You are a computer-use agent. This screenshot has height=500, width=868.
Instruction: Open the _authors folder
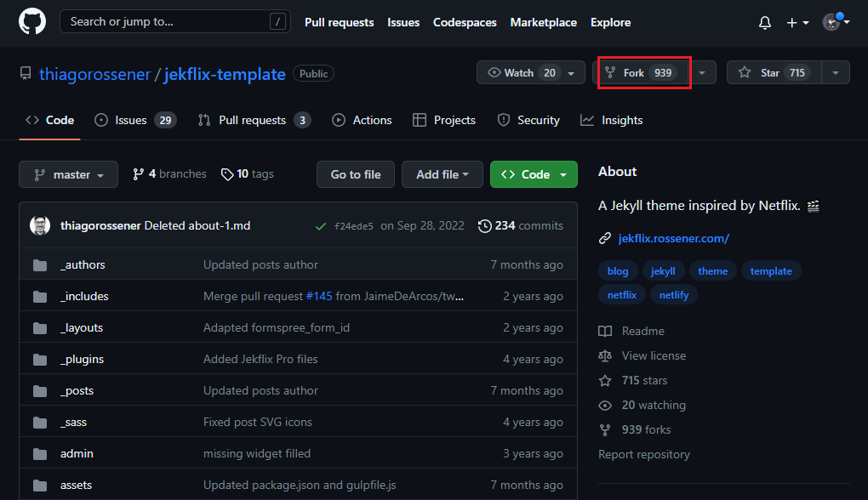[83, 265]
